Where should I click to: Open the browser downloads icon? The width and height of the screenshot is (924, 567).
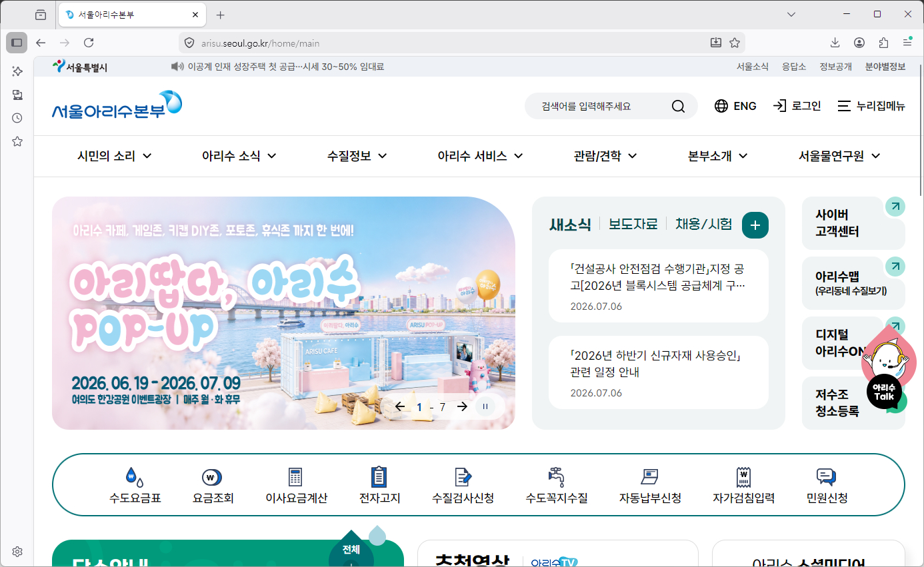point(835,43)
